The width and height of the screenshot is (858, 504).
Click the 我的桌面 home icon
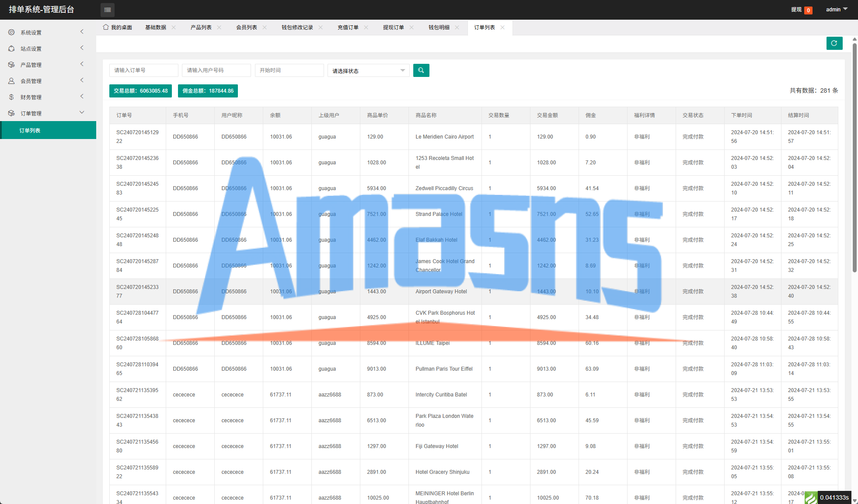pos(106,27)
